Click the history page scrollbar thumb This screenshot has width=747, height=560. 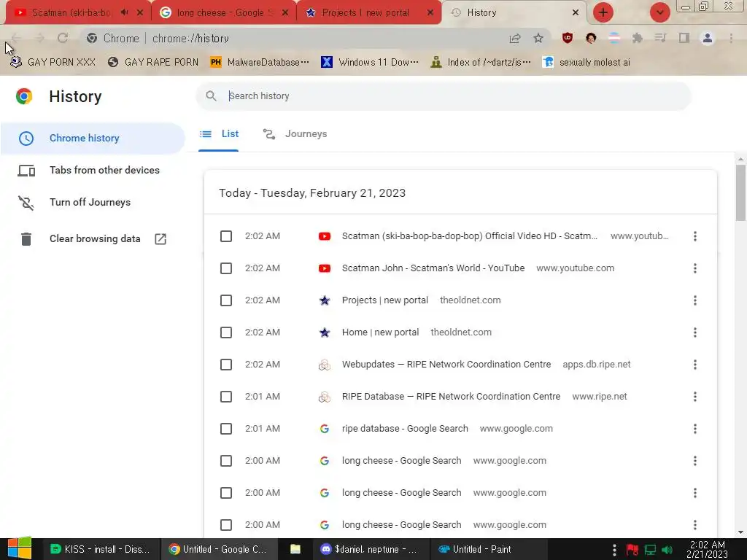pos(740,192)
